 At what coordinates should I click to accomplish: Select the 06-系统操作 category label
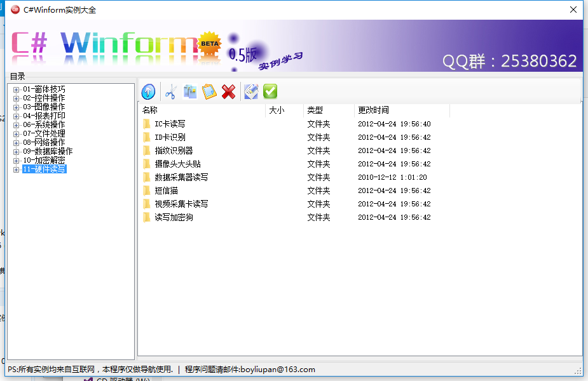pyautogui.click(x=44, y=124)
